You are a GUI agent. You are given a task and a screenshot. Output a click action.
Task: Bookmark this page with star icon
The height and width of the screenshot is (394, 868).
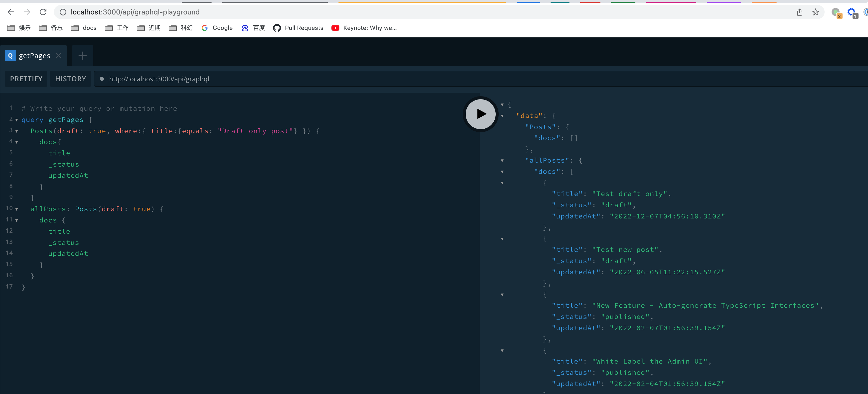click(815, 12)
